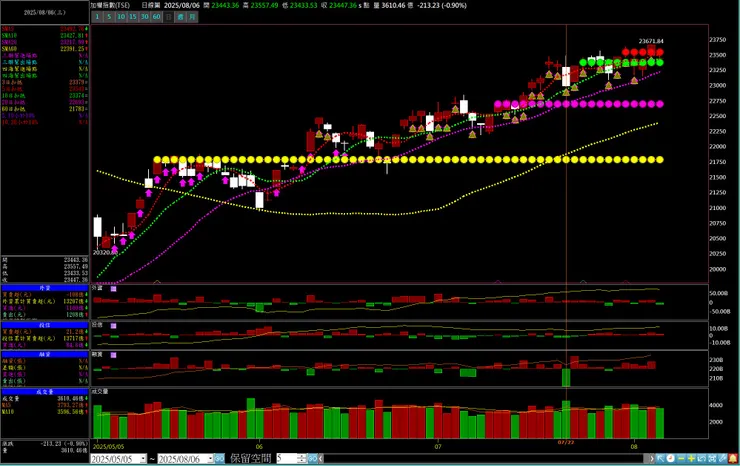The height and width of the screenshot is (466, 740).
Task: Click the alert bell icon
Action: 733,458
